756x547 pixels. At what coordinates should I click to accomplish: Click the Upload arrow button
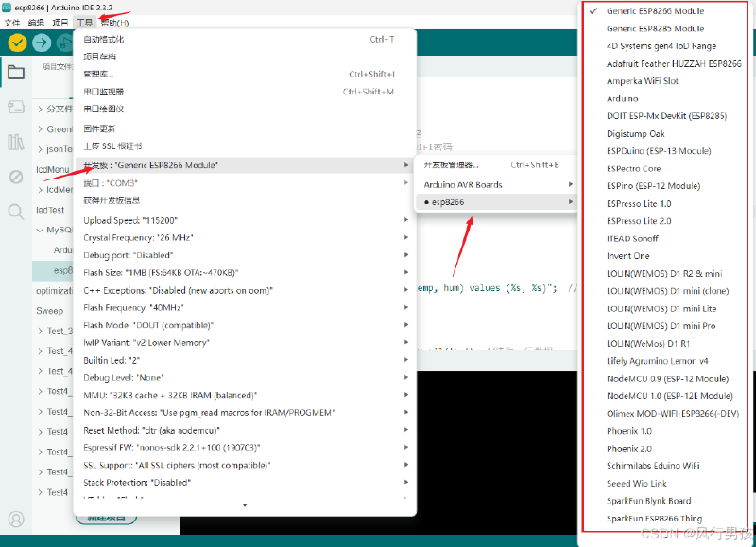(x=42, y=43)
